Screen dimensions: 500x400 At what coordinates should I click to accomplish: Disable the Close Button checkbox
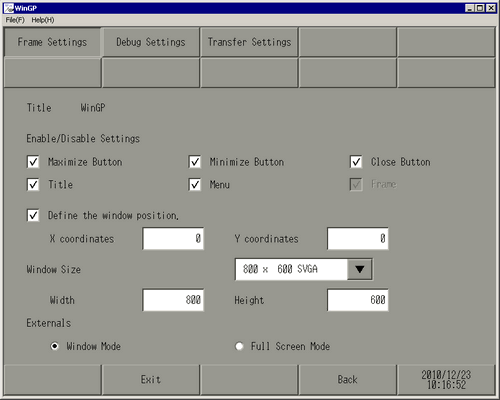coord(356,162)
